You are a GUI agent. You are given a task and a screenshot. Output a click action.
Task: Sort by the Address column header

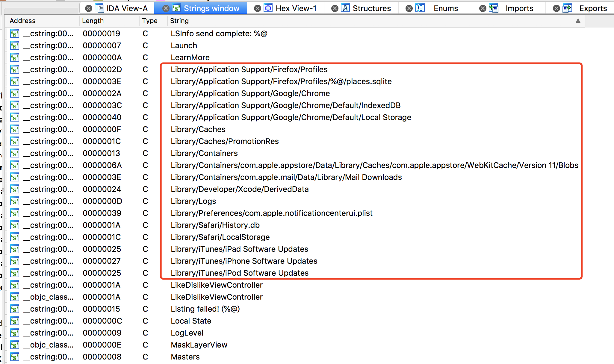pos(22,21)
